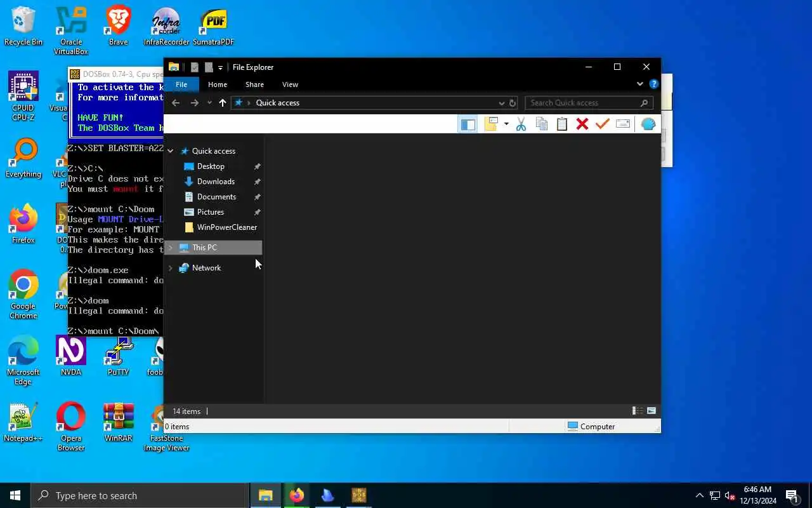Screen dimensions: 812x508
Task: Select the SumatraPDF desktop icon
Action: coord(214,27)
